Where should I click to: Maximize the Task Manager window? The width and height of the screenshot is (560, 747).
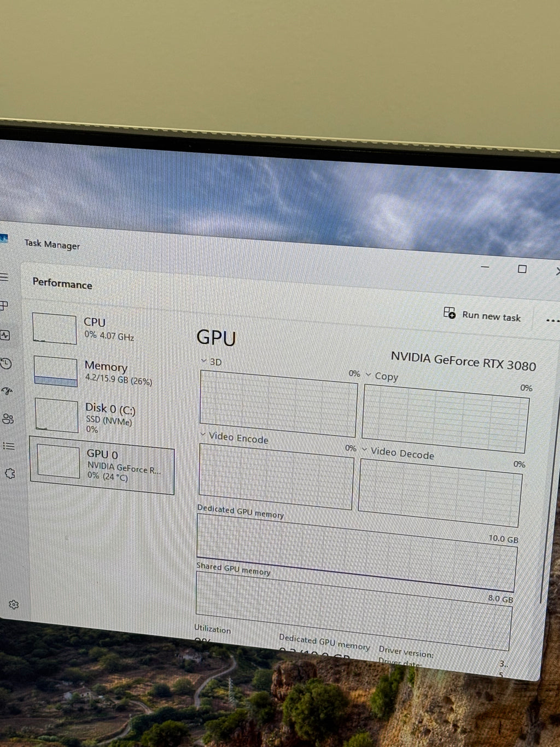(x=522, y=269)
